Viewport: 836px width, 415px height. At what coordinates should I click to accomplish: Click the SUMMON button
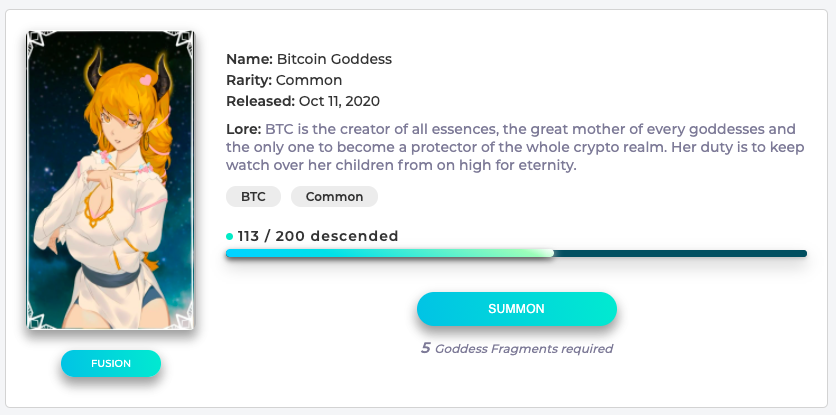517,309
